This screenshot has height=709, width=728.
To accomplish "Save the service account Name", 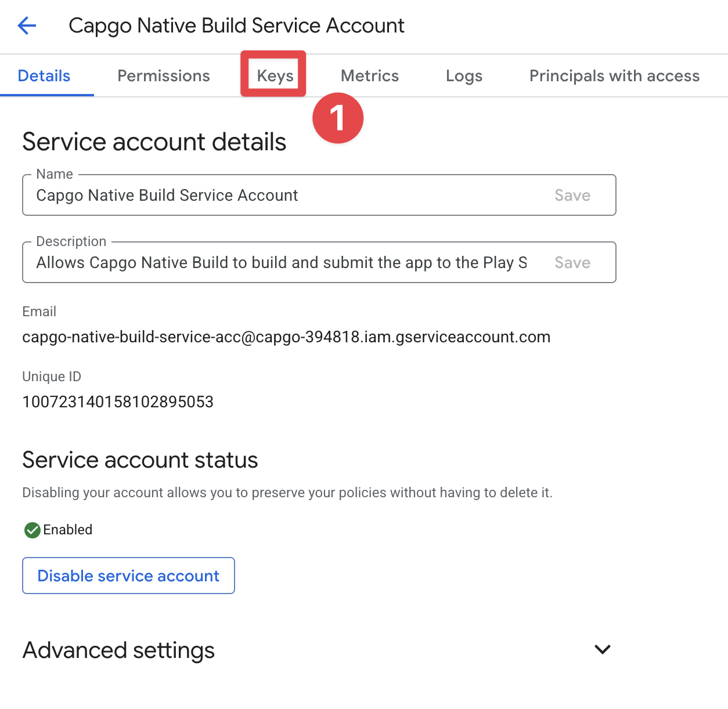I will click(x=572, y=195).
